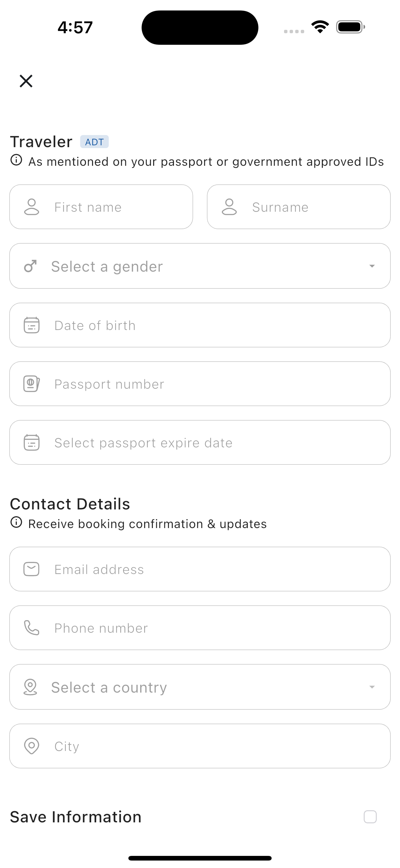The image size is (400, 868).
Task: Tap the passport icon
Action: [x=32, y=384]
